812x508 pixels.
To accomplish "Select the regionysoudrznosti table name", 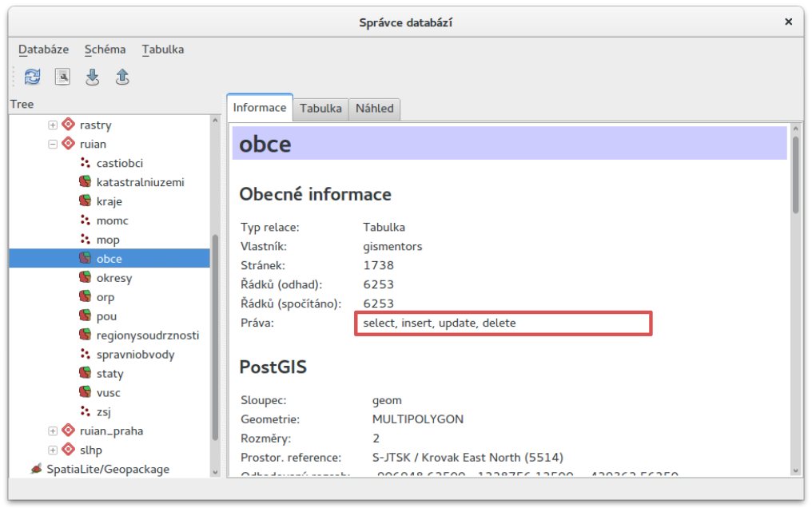I will tap(148, 335).
